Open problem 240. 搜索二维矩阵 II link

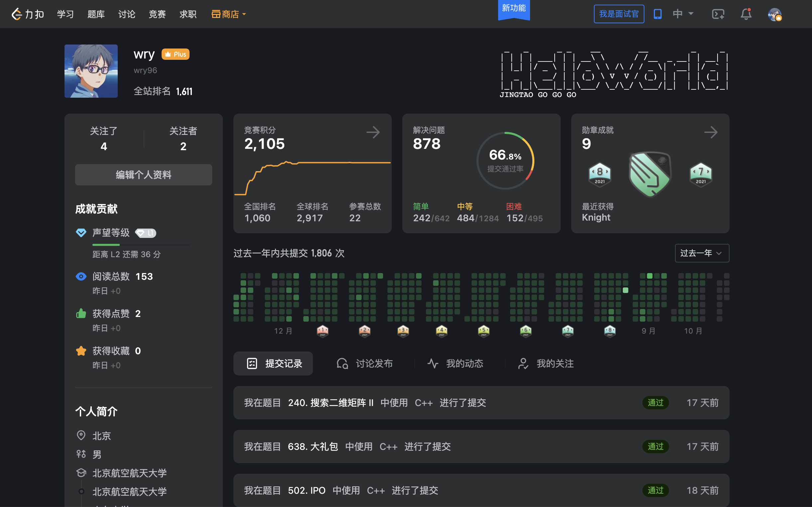(x=331, y=403)
